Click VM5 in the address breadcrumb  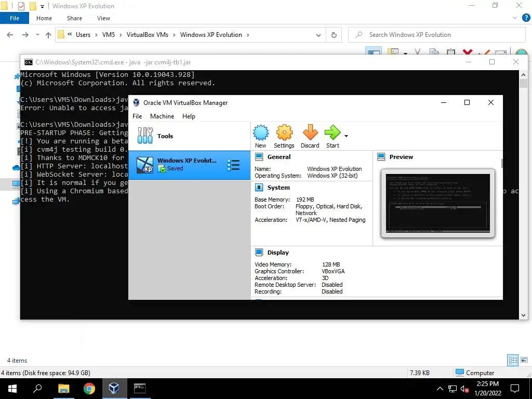[109, 35]
